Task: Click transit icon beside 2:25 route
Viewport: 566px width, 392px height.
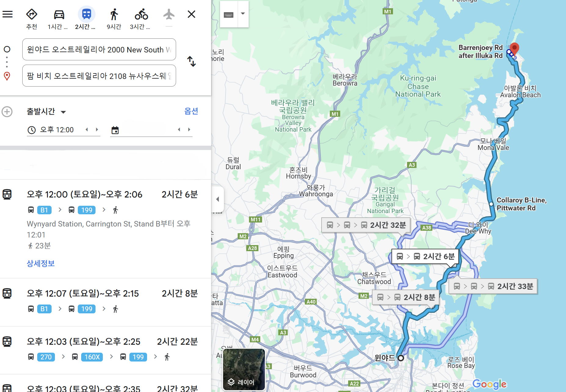Action: (7, 341)
